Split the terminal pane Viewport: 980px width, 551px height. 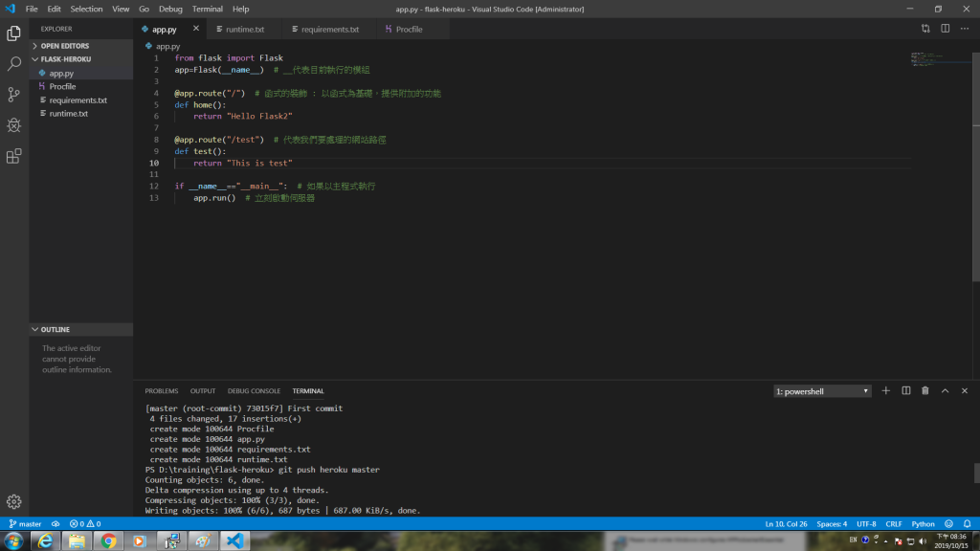coord(905,391)
